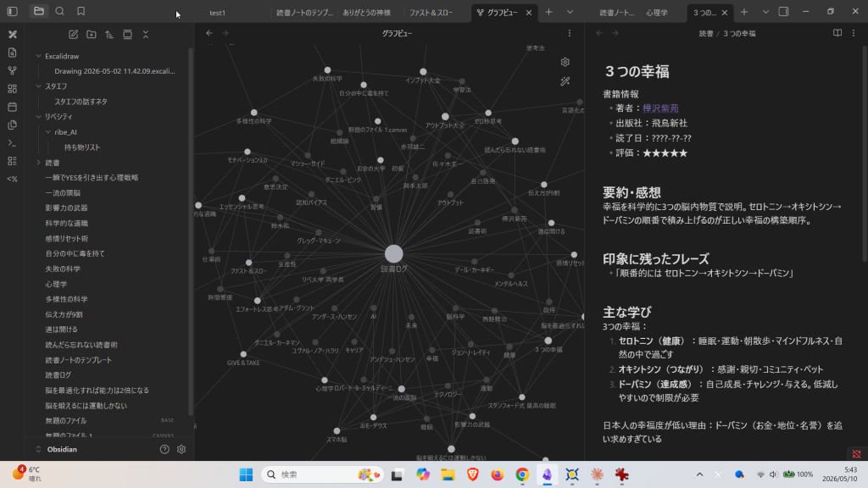Collapse the スタエフ folder
This screenshot has height=488, width=868.
pos(39,86)
